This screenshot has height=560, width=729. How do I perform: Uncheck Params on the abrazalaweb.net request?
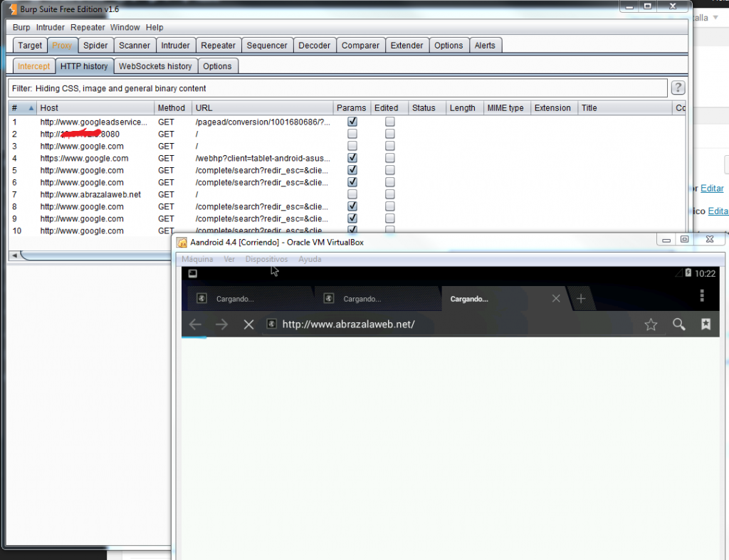(x=352, y=194)
